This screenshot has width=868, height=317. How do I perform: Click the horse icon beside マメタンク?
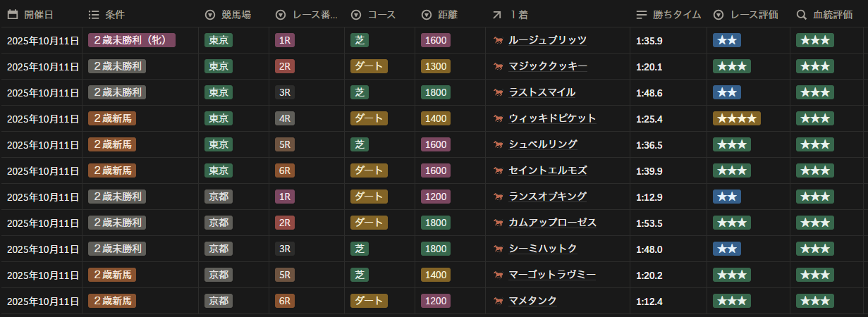tap(499, 302)
